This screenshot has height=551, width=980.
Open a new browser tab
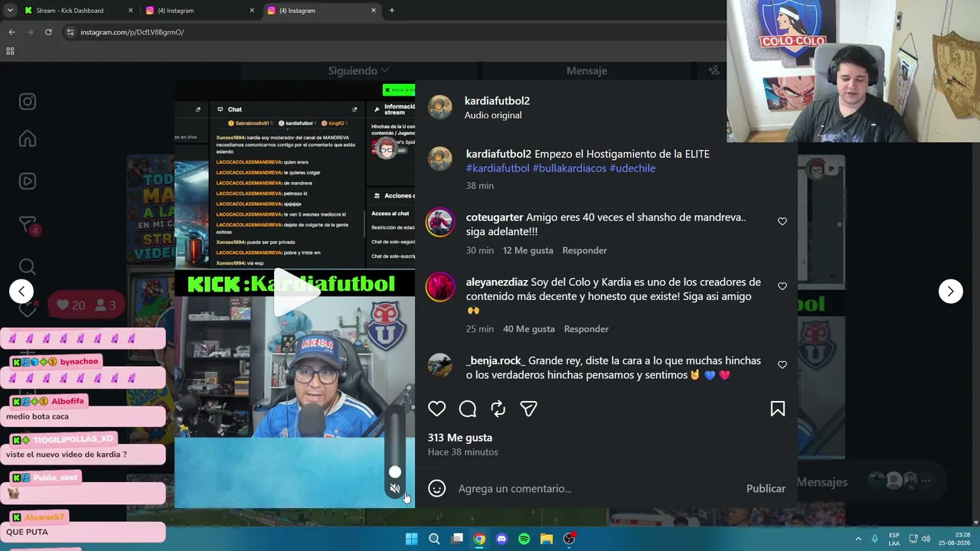pos(392,11)
